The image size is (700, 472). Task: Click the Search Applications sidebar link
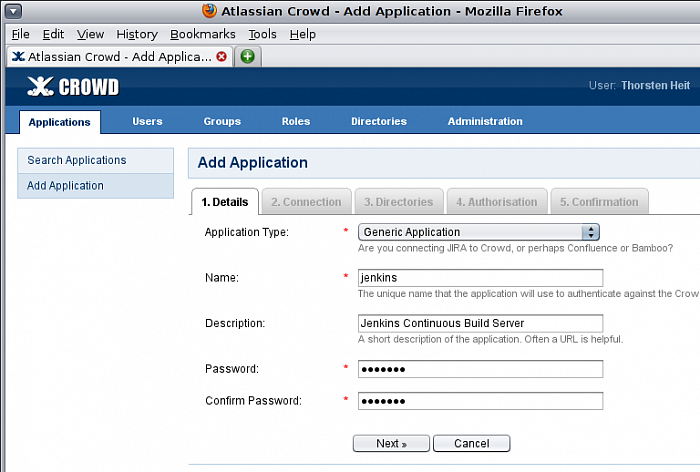coord(77,160)
